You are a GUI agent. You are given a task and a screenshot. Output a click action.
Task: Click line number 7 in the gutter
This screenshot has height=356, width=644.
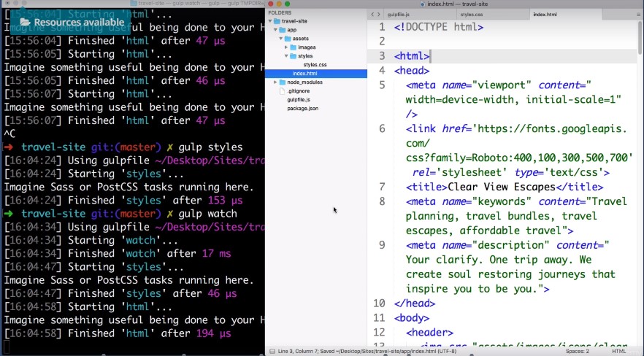(x=381, y=187)
